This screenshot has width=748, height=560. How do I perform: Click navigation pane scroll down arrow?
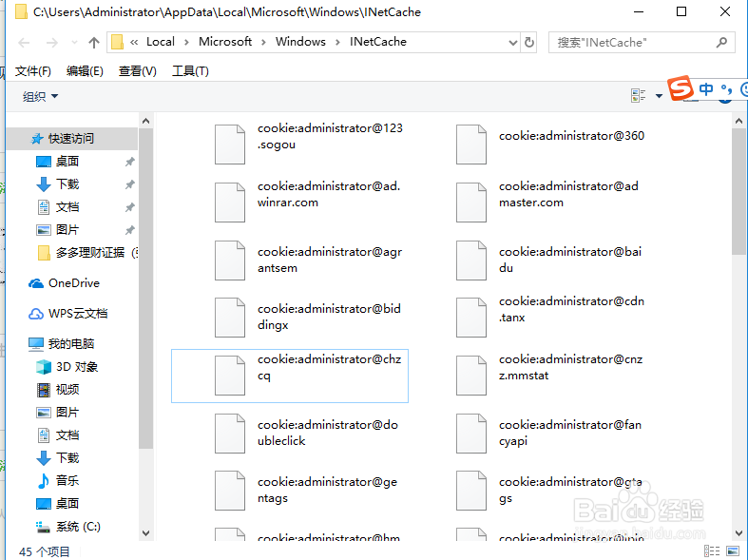(x=146, y=533)
